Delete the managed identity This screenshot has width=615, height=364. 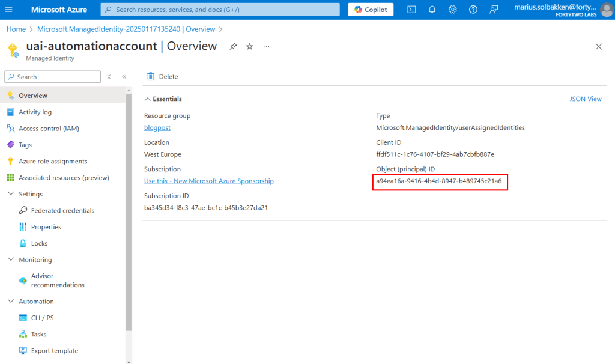162,76
